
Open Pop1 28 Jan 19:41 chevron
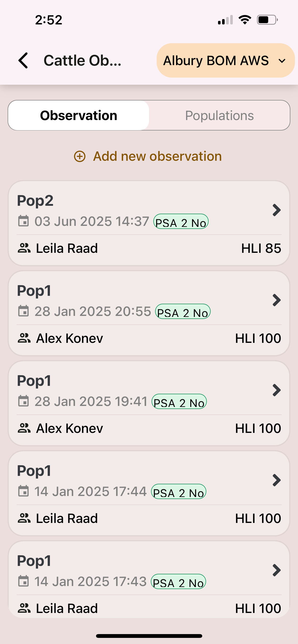276,390
